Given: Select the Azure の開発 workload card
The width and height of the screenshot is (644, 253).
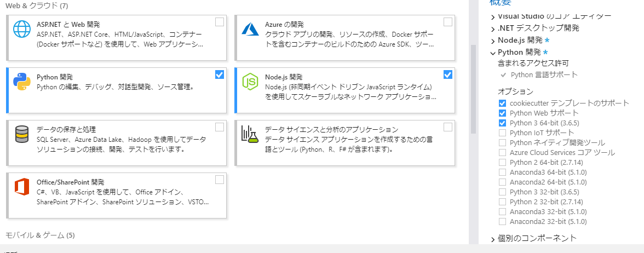Looking at the screenshot, I should (344, 38).
